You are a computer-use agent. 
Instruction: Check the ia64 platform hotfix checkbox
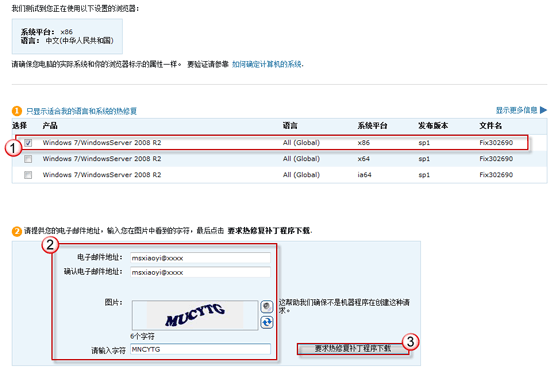click(28, 175)
